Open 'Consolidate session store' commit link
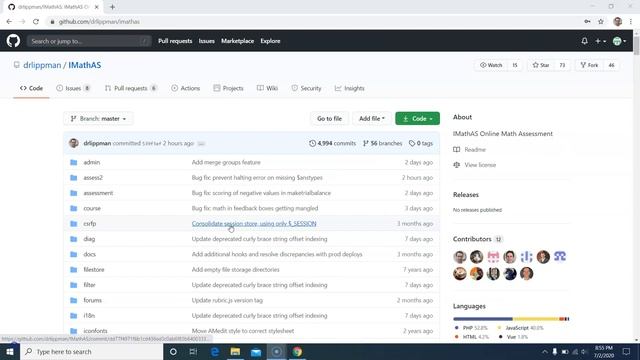This screenshot has height=360, width=640. tap(254, 224)
